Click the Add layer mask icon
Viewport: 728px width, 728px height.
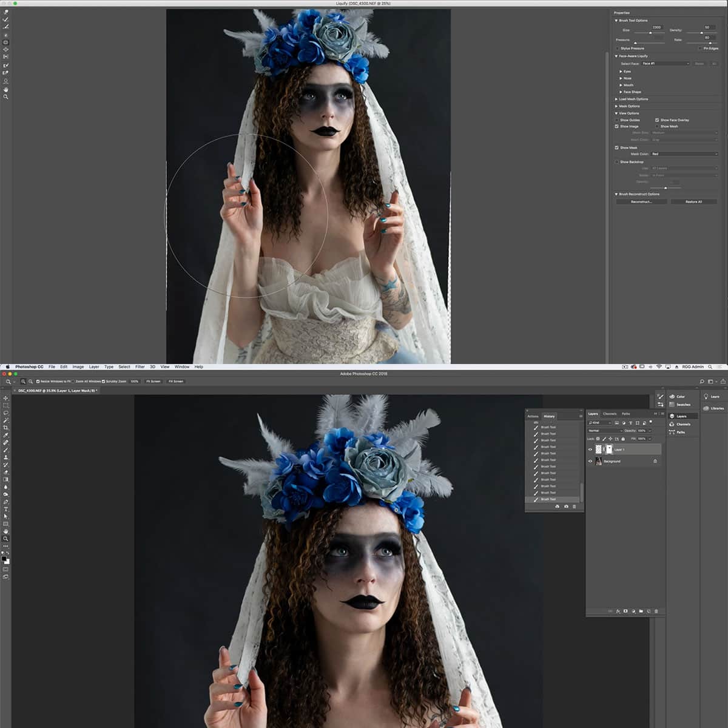pos(625,610)
